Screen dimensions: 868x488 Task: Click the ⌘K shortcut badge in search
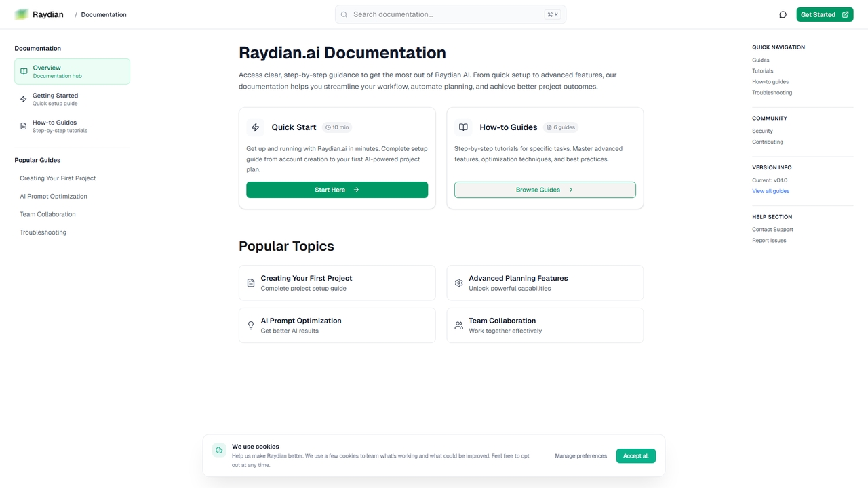click(553, 14)
